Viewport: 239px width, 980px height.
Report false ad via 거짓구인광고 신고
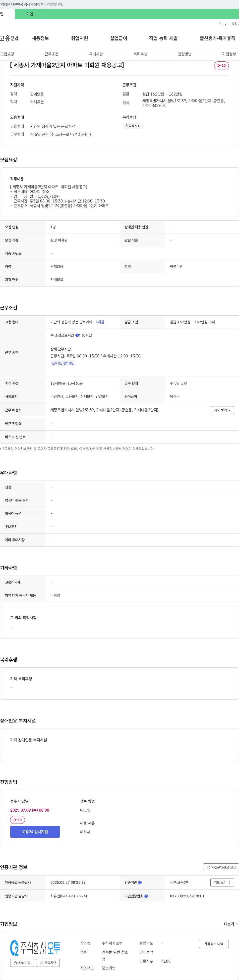coord(221,867)
